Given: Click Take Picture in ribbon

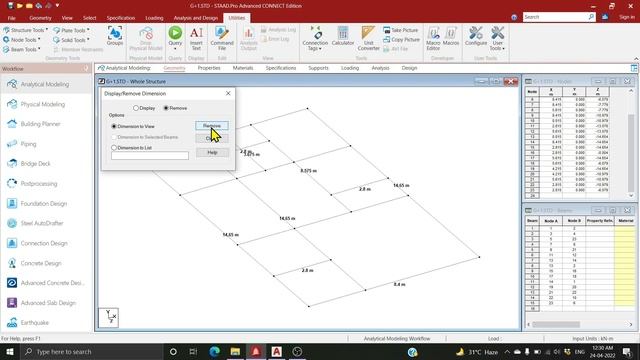Looking at the screenshot, I should (401, 30).
